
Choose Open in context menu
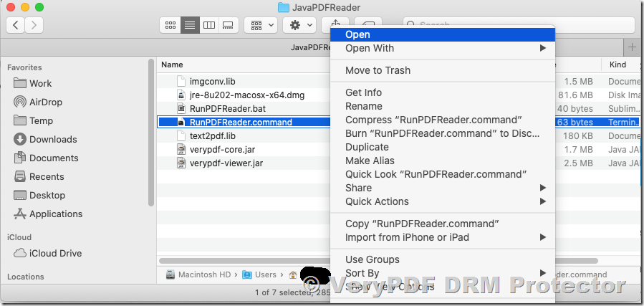pyautogui.click(x=443, y=35)
